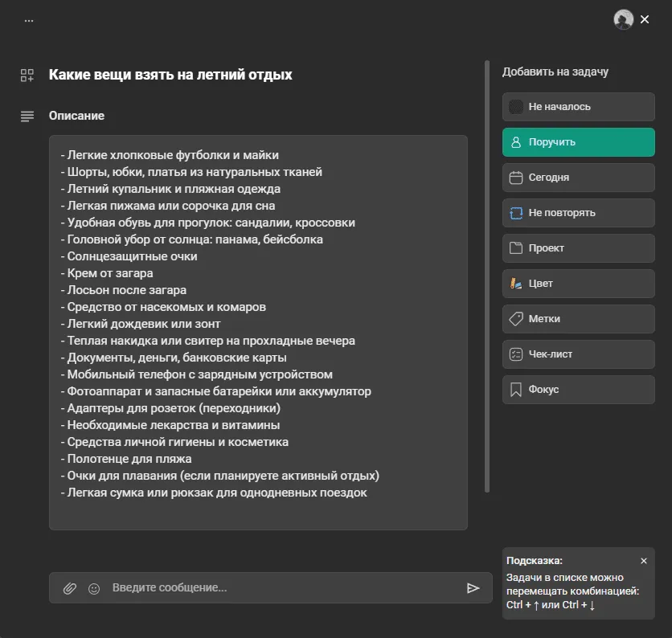Open the Не повторять repeat options
This screenshot has height=638, width=672.
[578, 213]
